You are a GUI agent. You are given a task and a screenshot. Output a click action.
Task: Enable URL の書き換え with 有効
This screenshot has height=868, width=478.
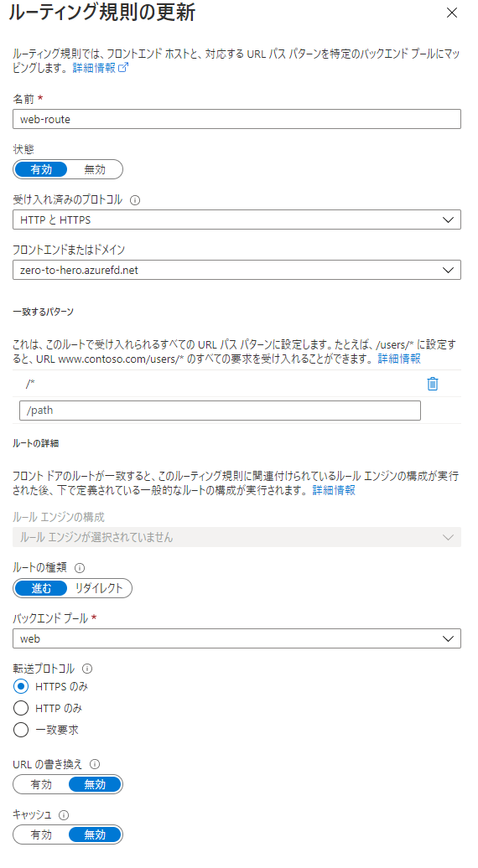(41, 784)
